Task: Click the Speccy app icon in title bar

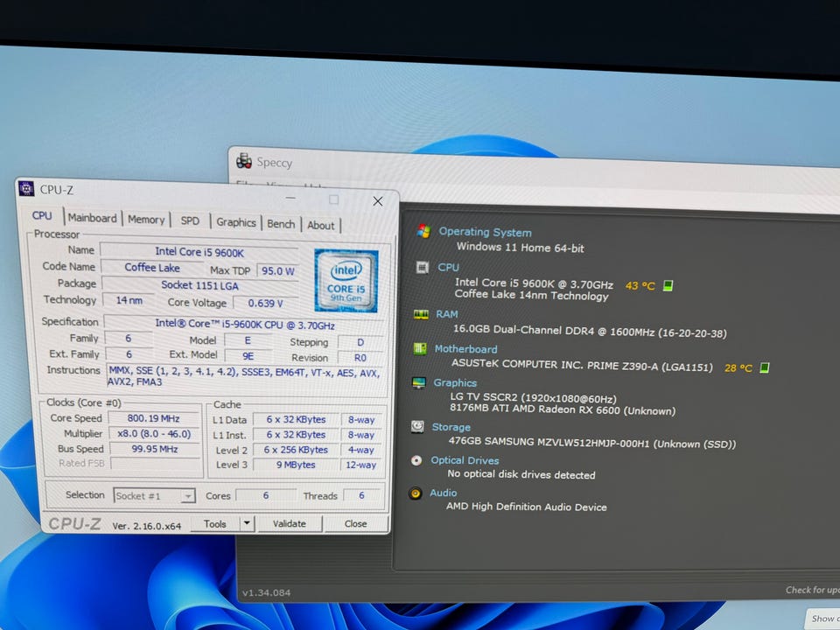Action: (x=244, y=161)
